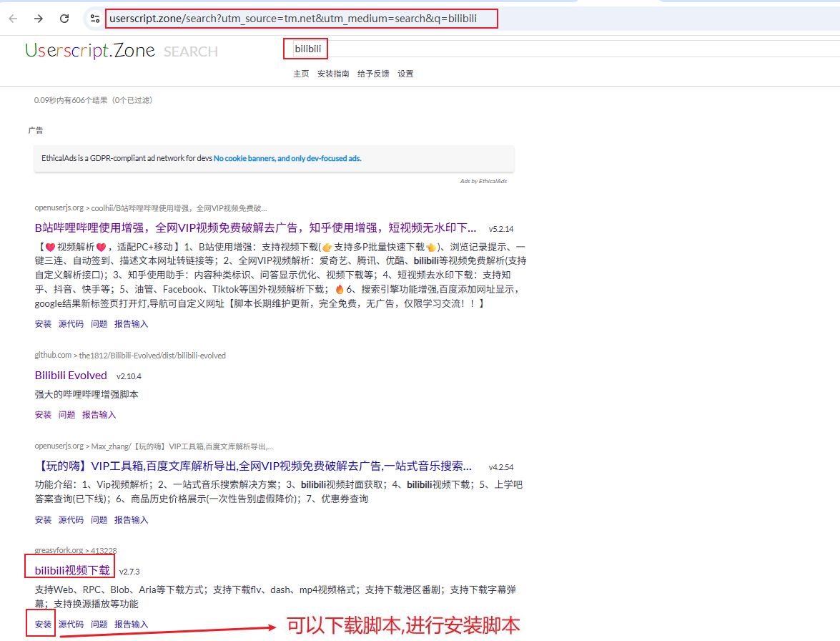The height and width of the screenshot is (641, 840).
Task: Go to 给予反馈 page
Action: tap(373, 74)
